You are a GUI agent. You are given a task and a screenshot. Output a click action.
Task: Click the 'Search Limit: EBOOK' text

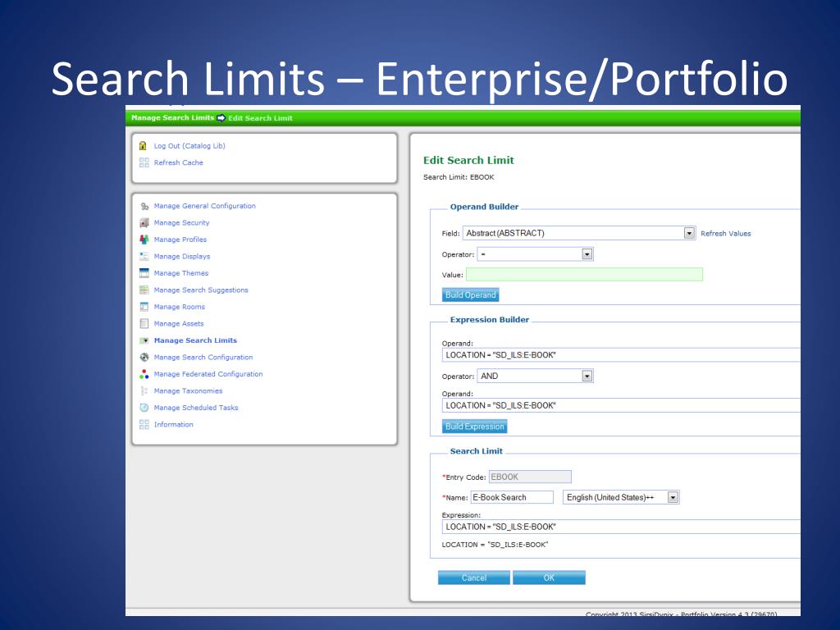click(459, 177)
